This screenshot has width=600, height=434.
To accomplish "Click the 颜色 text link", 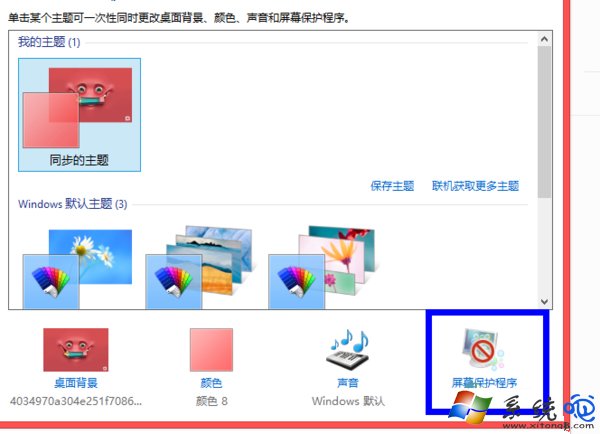I will point(211,383).
